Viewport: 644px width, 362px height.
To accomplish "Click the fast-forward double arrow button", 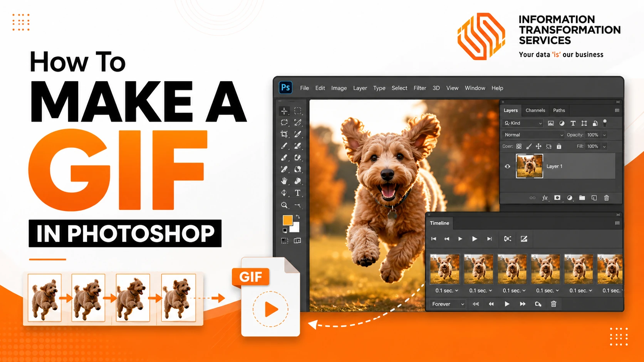I will [523, 304].
